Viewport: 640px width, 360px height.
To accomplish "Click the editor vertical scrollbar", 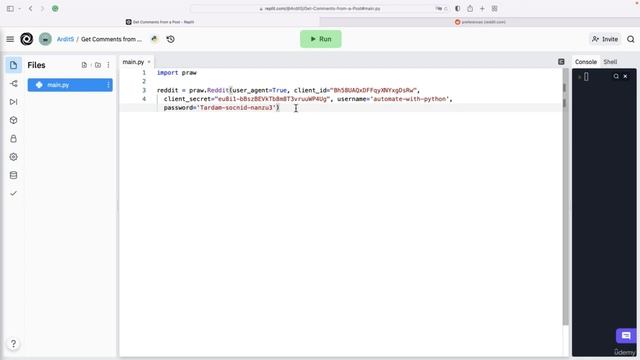I will (565, 196).
